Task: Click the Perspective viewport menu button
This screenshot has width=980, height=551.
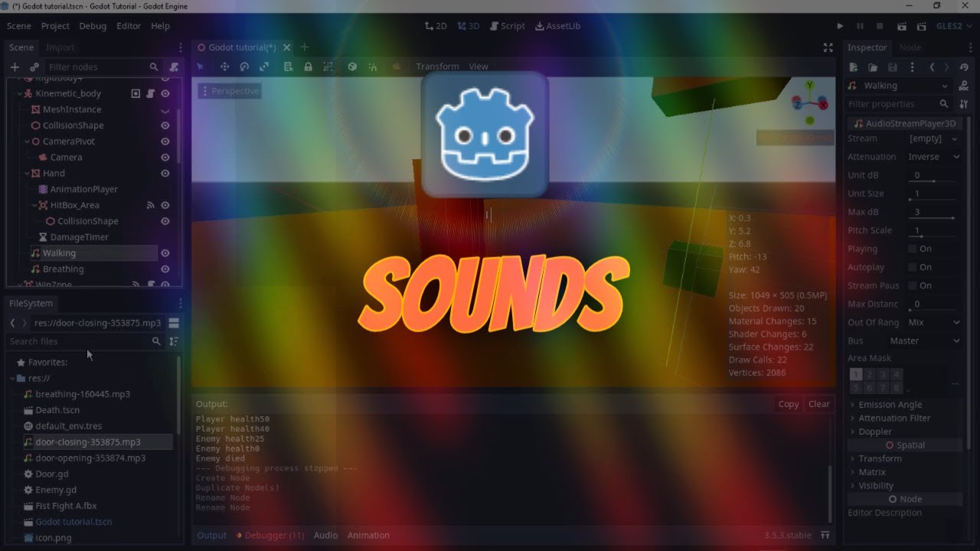Action: [230, 91]
